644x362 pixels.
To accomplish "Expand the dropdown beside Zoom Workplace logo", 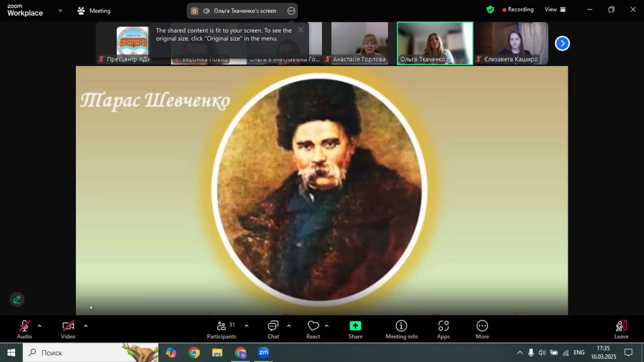I will [x=60, y=11].
